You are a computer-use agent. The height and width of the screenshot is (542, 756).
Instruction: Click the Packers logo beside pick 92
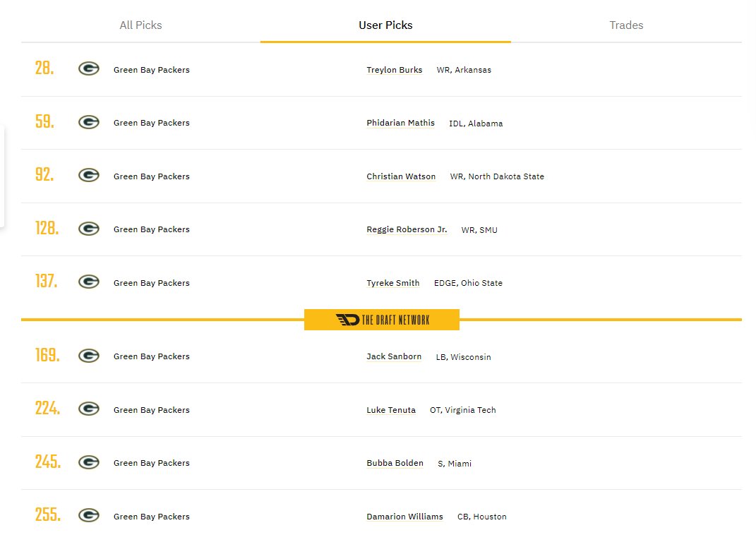(89, 176)
